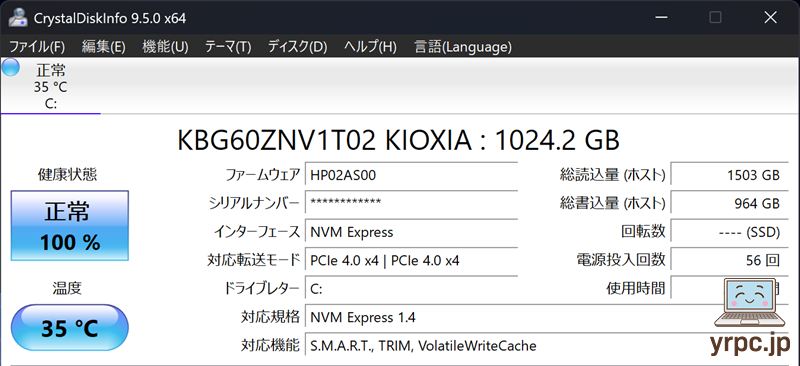Click the 使用時間 label
The image size is (800, 366).
pyautogui.click(x=636, y=289)
